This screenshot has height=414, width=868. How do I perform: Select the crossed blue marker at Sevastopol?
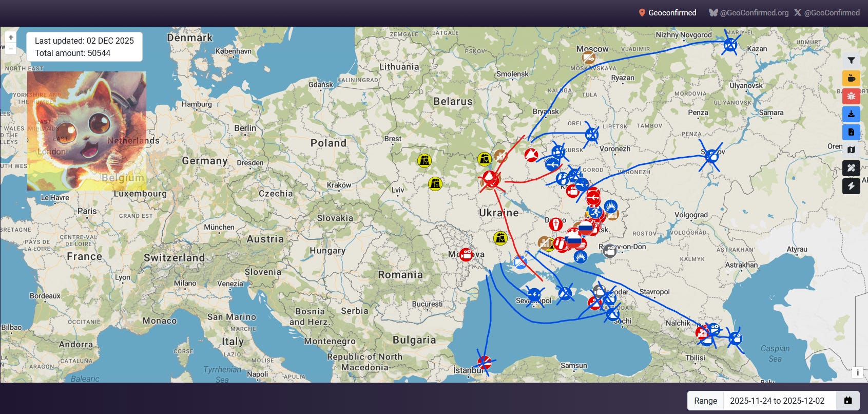coord(534,295)
